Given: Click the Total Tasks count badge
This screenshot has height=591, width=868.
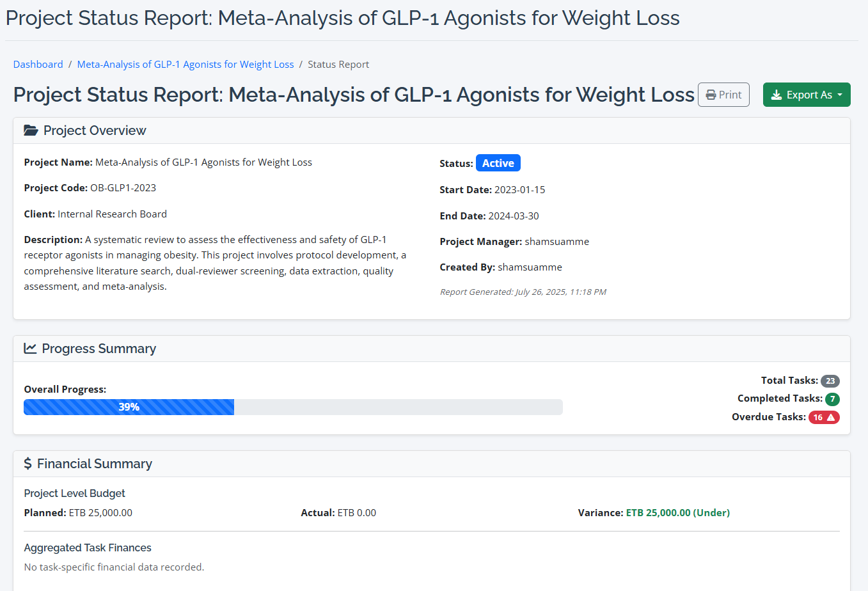Looking at the screenshot, I should pyautogui.click(x=830, y=381).
